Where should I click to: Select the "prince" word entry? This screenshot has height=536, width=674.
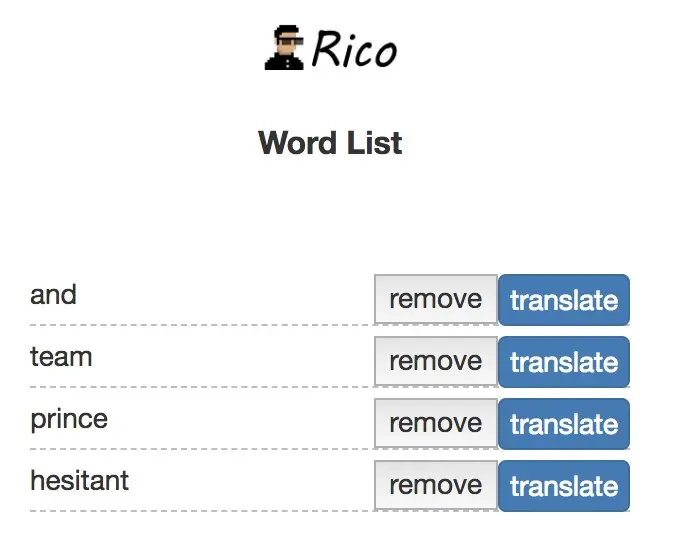[69, 420]
